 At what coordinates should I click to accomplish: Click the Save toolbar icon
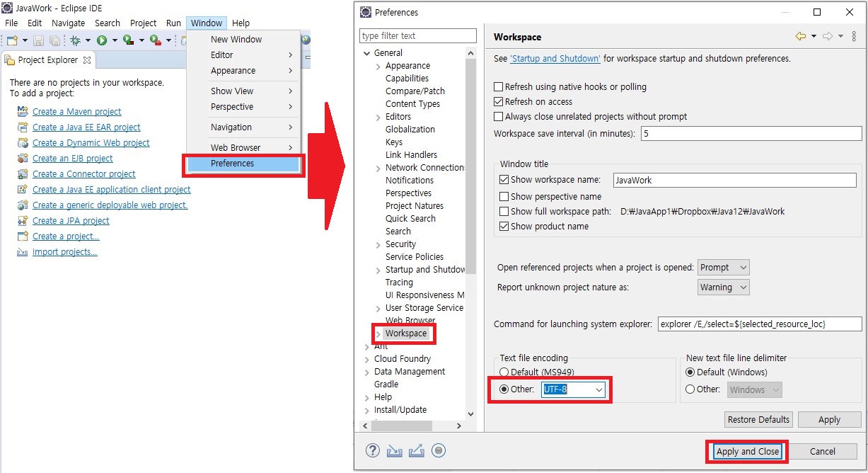coord(38,40)
